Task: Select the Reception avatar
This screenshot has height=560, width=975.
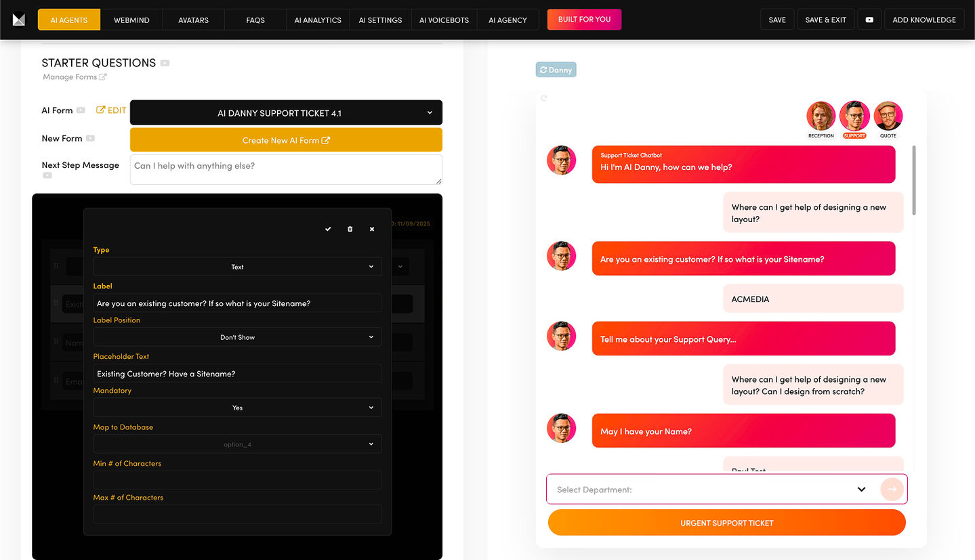Action: pyautogui.click(x=821, y=116)
